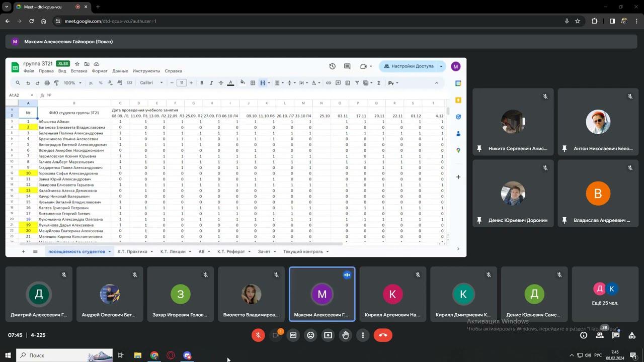644x362 pixels.
Task: Open the Справка menu
Action: click(x=174, y=71)
